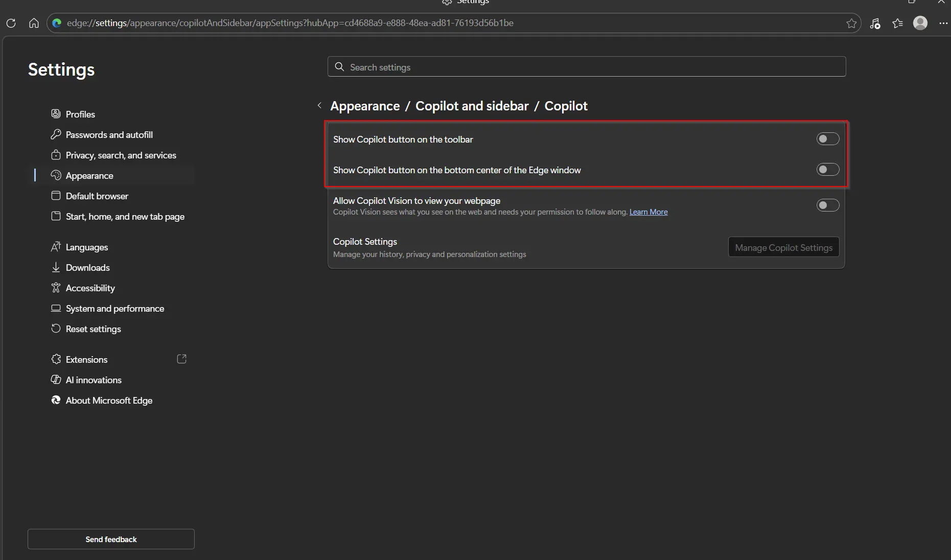Click Manage Copilot Settings button

(x=783, y=247)
